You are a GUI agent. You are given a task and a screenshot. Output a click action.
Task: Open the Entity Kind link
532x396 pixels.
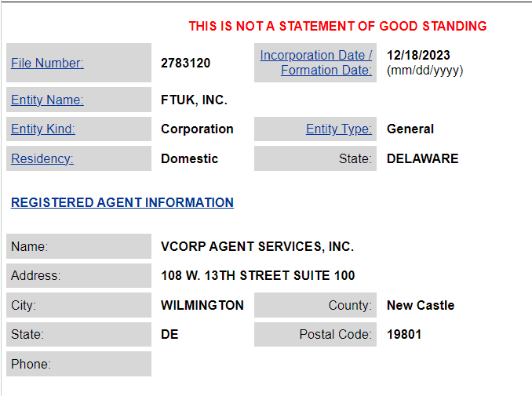coord(43,129)
